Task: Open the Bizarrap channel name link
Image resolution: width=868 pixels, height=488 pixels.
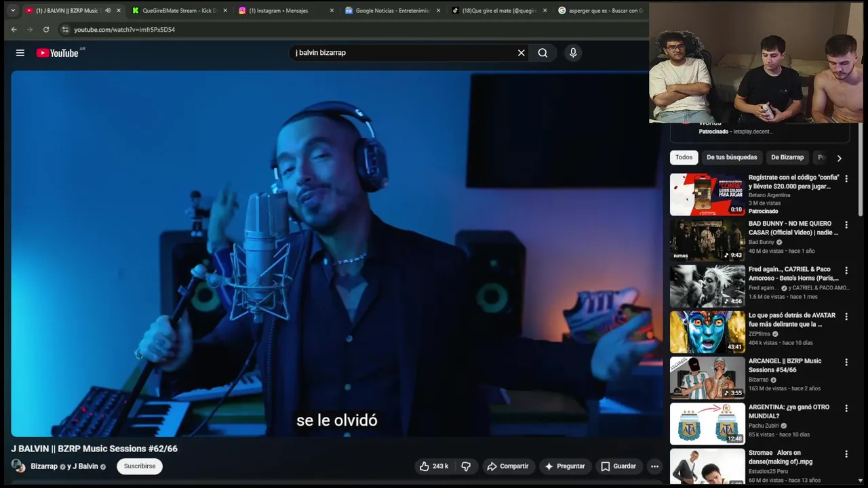Action: click(44, 466)
